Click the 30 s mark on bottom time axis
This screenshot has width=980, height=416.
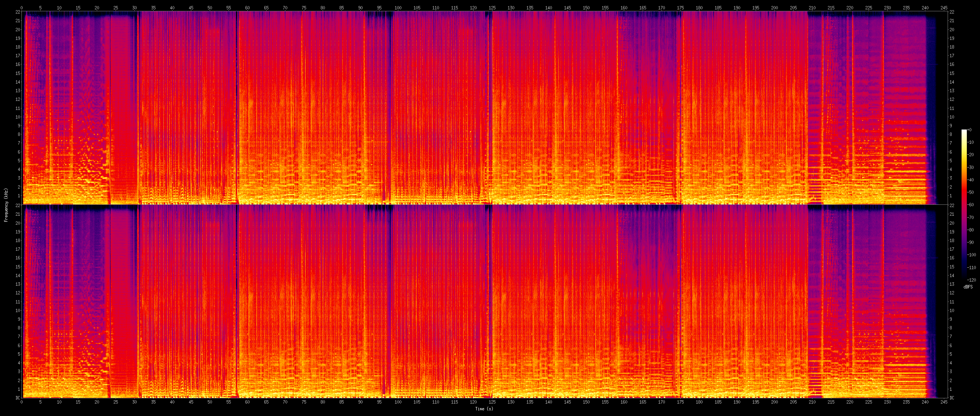pos(134,403)
